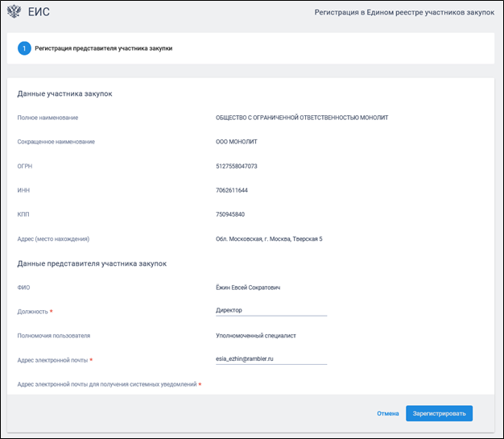Click the address Обл. Московская, г. Москва value
Image resolution: width=504 pixels, height=439 pixels.
(269, 239)
